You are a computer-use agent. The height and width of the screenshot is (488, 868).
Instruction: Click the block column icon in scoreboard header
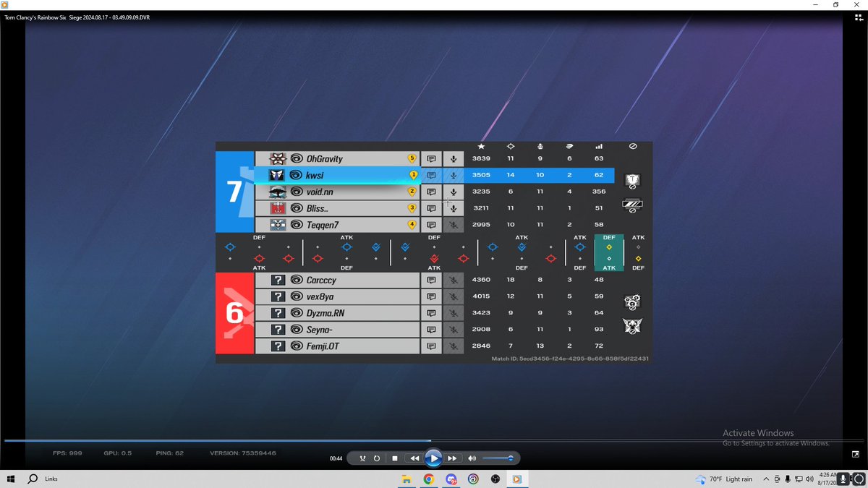(x=633, y=146)
